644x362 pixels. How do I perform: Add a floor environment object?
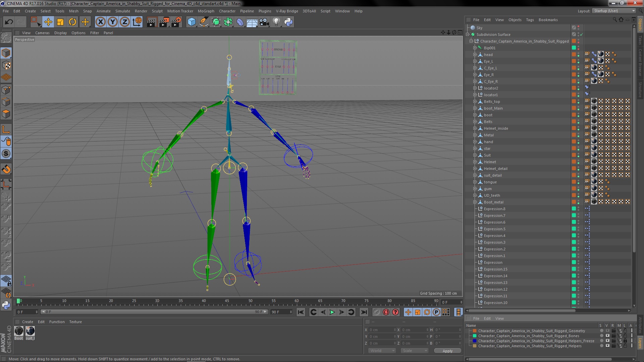(252, 22)
